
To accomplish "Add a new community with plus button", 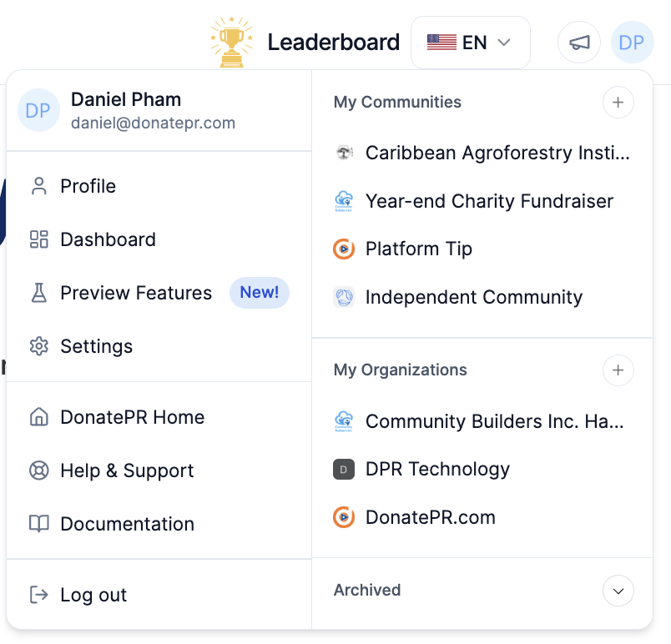I will [618, 103].
